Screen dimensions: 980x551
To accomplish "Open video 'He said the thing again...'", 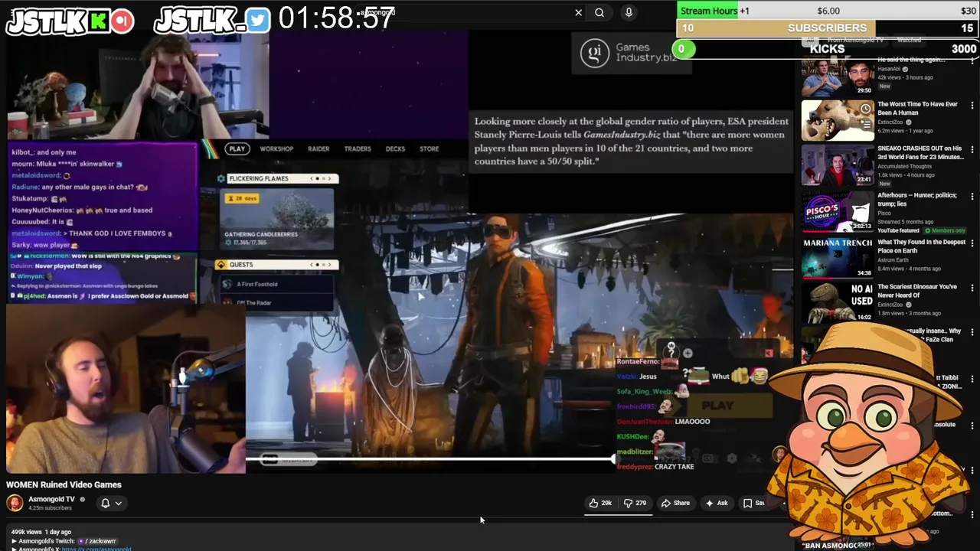I will click(x=838, y=77).
